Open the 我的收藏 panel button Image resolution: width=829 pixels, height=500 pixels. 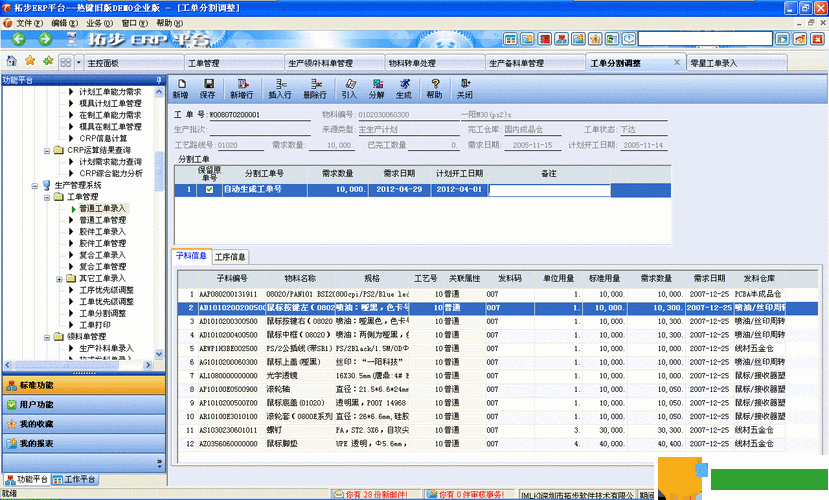click(84, 424)
